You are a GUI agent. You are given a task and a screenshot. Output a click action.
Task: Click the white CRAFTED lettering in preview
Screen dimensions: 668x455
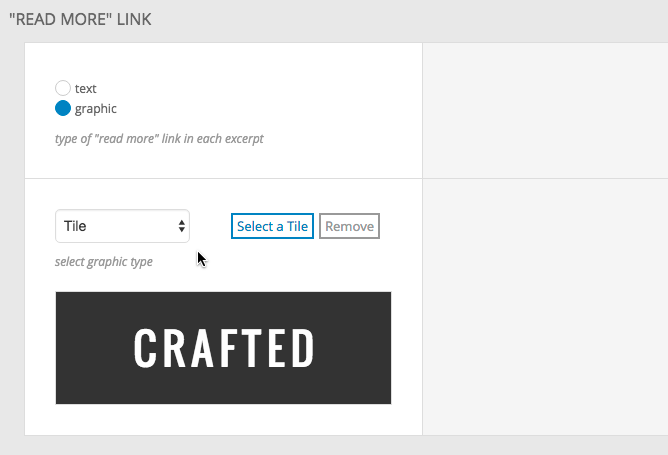(224, 348)
